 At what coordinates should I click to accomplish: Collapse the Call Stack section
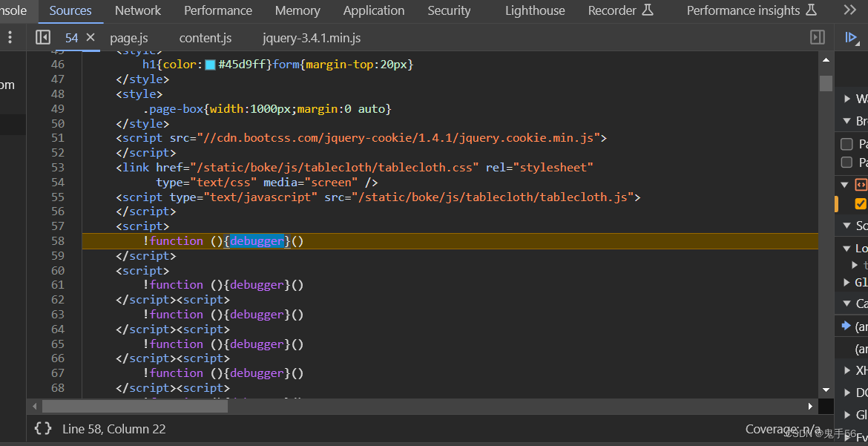847,303
